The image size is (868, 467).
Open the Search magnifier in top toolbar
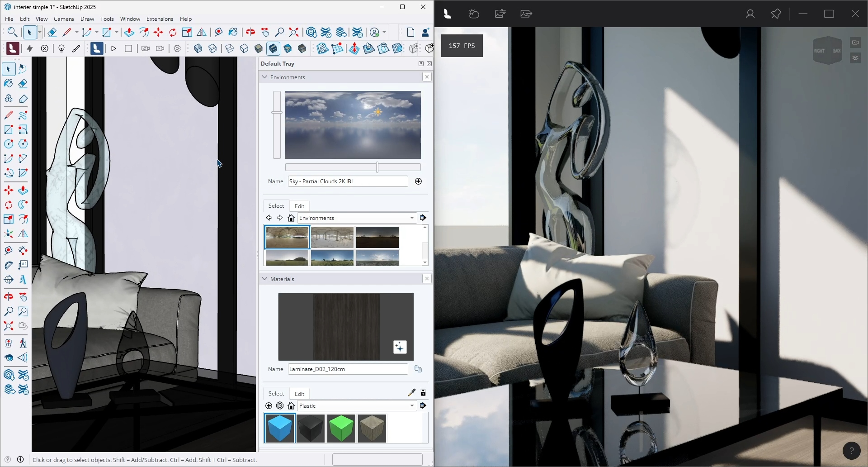coord(12,32)
